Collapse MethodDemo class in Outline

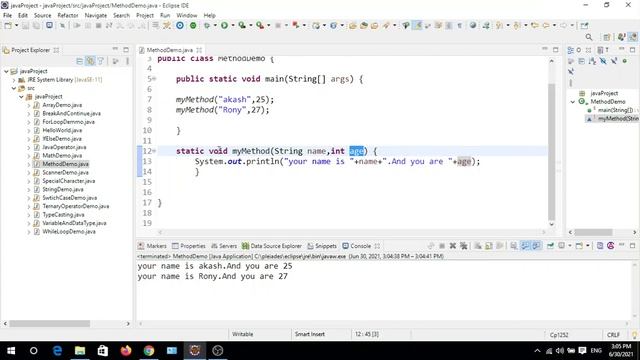coord(573,102)
